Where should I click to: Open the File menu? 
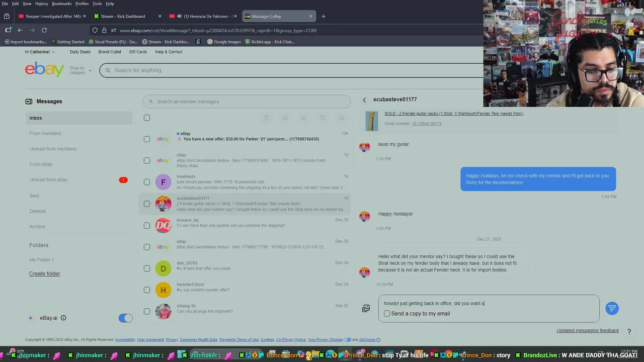[x=5, y=4]
